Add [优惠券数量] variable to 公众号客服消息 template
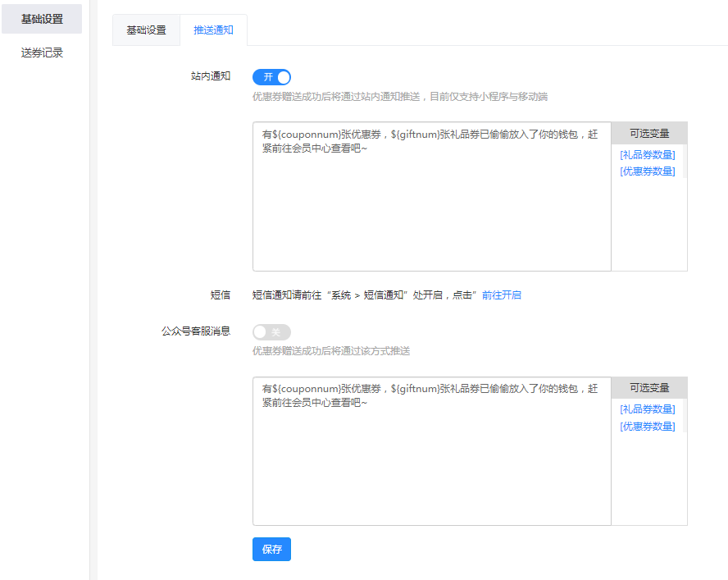The height and width of the screenshot is (580, 728). 648,427
